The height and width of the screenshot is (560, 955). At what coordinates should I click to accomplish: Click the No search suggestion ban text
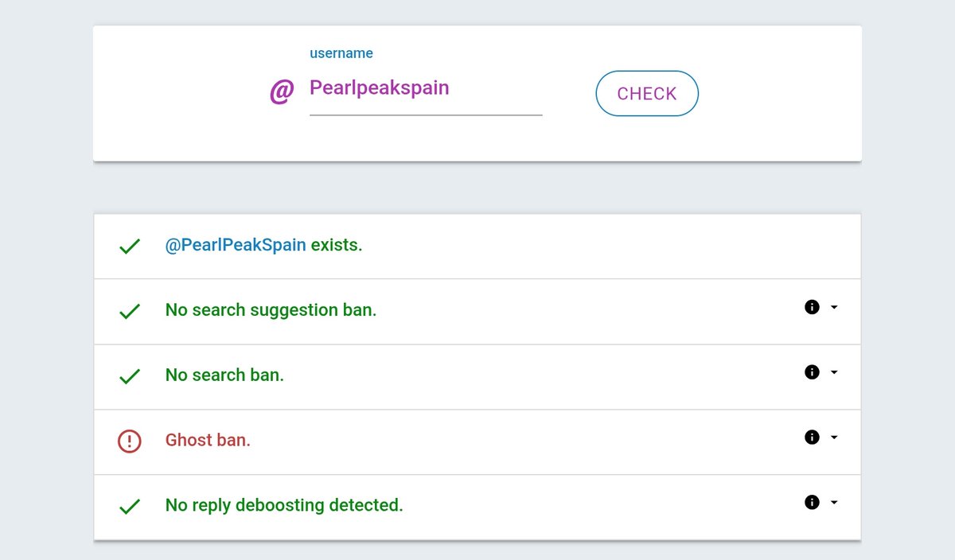tap(271, 310)
